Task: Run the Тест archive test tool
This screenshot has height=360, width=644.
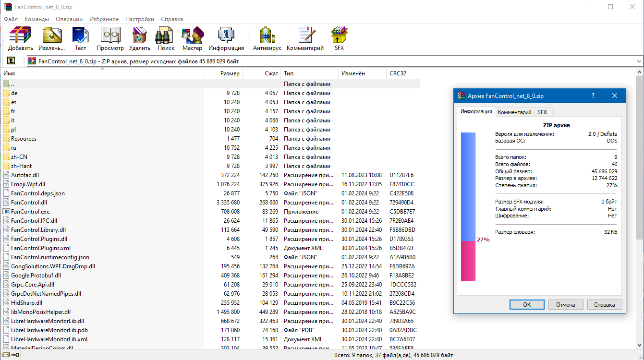Action: pyautogui.click(x=80, y=39)
